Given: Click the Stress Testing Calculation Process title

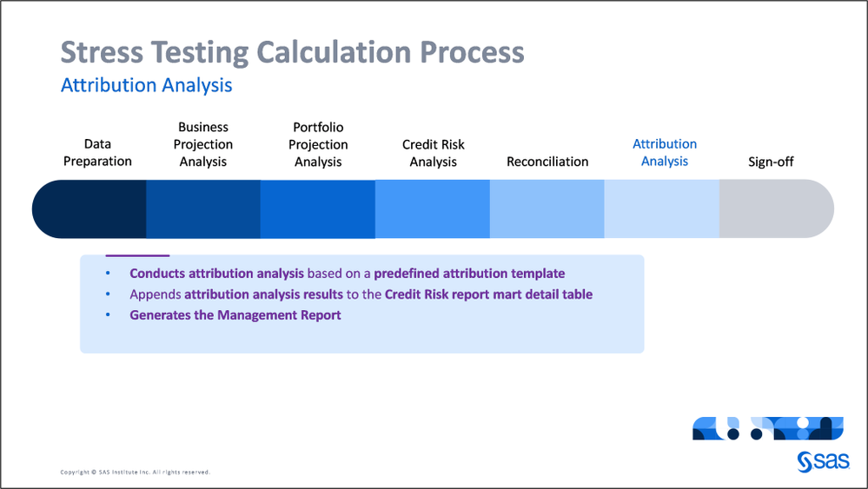Looking at the screenshot, I should [292, 52].
